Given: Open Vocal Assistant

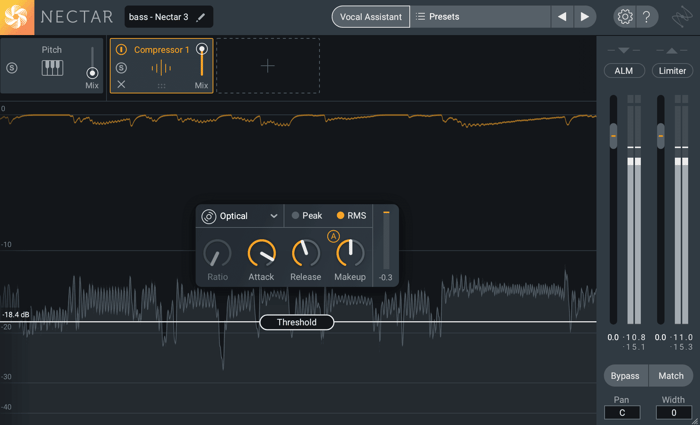Looking at the screenshot, I should point(371,17).
